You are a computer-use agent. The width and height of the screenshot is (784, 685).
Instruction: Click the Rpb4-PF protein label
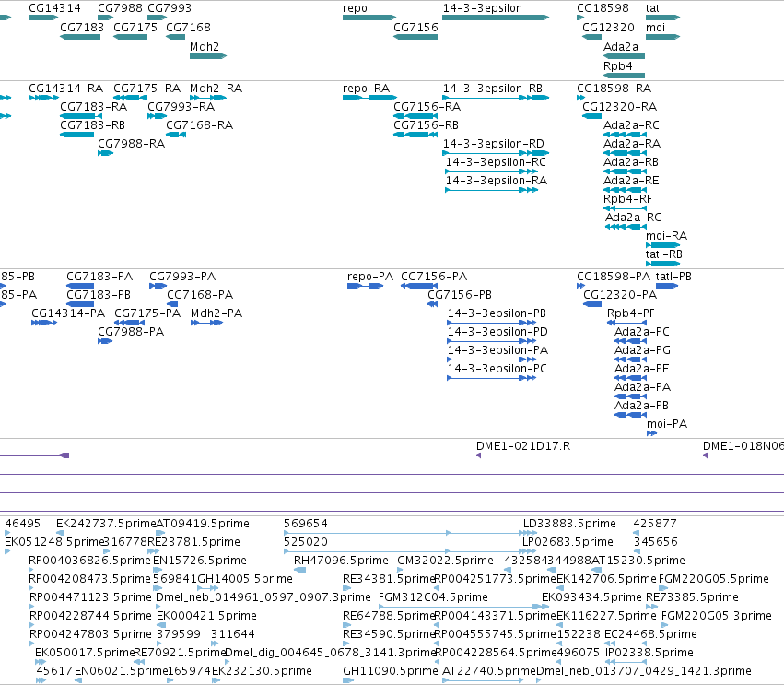(x=630, y=313)
